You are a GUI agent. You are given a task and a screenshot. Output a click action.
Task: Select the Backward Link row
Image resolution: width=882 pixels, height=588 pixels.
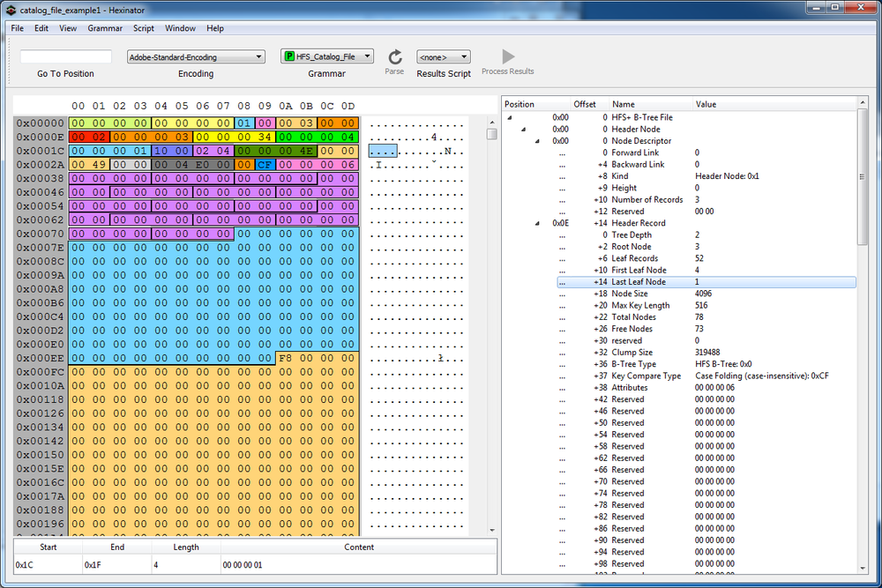tap(707, 165)
